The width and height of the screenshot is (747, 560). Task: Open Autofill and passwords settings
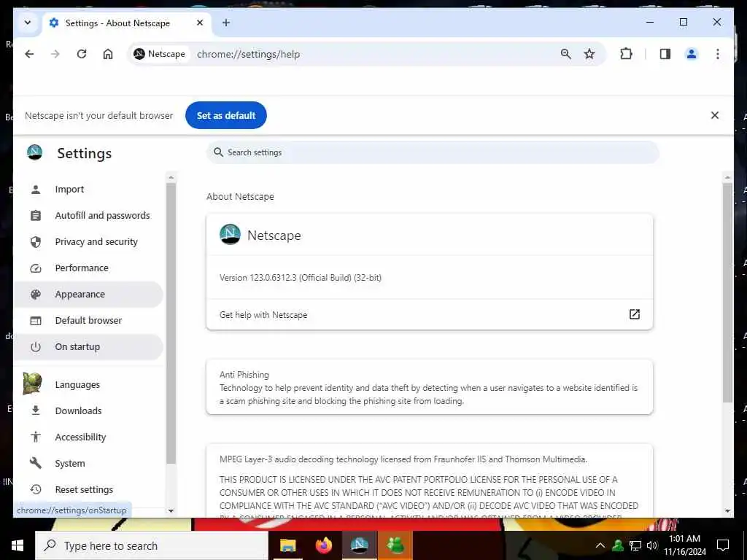click(88, 216)
